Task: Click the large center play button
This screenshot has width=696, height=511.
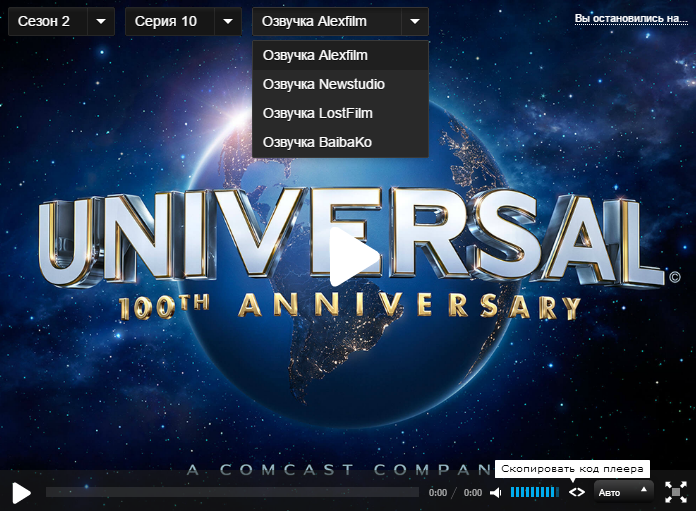Action: tap(354, 257)
